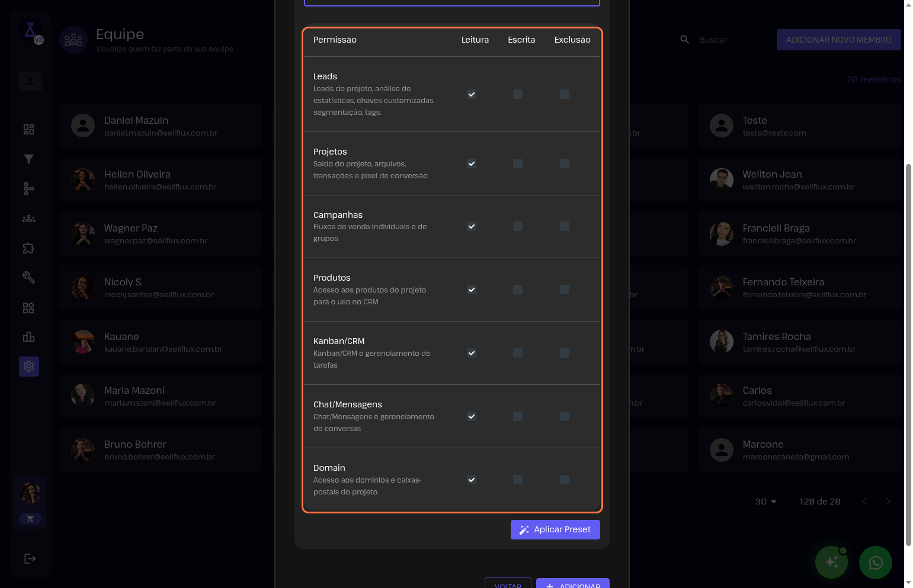Click the Adicionar button
The height and width of the screenshot is (588, 913).
pos(572,584)
